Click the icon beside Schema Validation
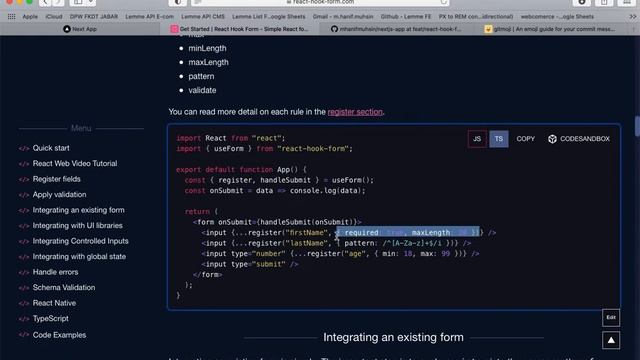 (24, 288)
